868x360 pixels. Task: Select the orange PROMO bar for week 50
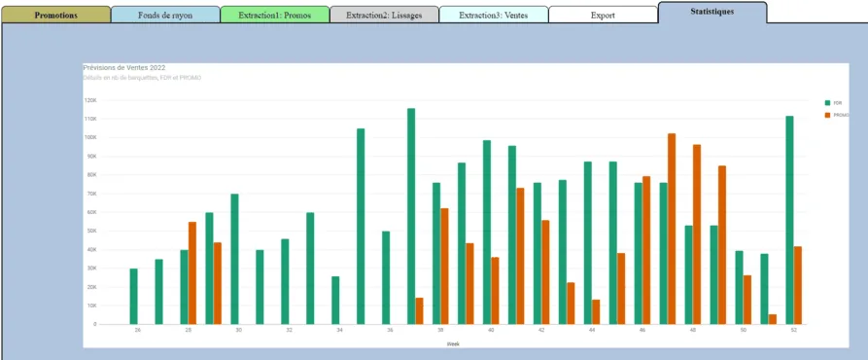click(747, 300)
